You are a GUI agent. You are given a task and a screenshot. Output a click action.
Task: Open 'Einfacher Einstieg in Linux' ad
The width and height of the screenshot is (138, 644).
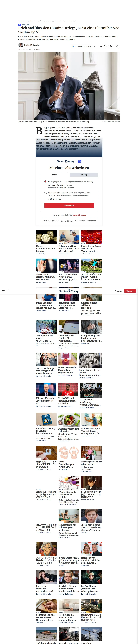[x=46, y=427]
